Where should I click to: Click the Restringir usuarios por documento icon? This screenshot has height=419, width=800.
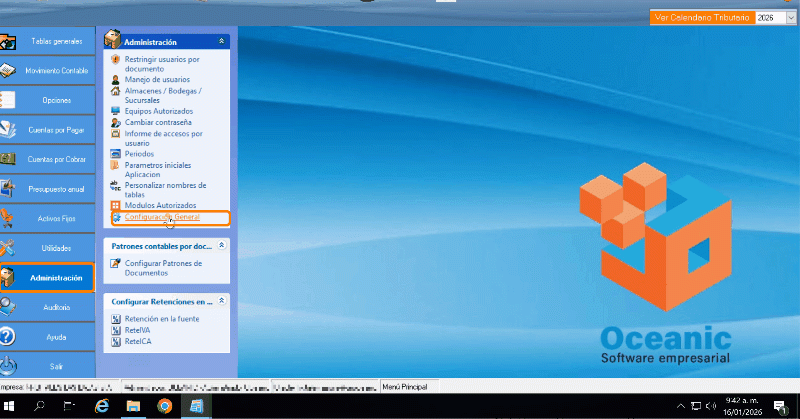tap(116, 61)
